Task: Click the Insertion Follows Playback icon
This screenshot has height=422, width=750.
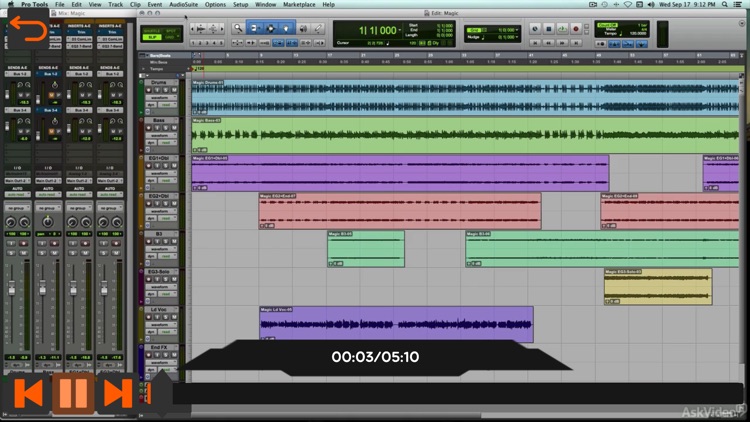Action: [x=318, y=43]
